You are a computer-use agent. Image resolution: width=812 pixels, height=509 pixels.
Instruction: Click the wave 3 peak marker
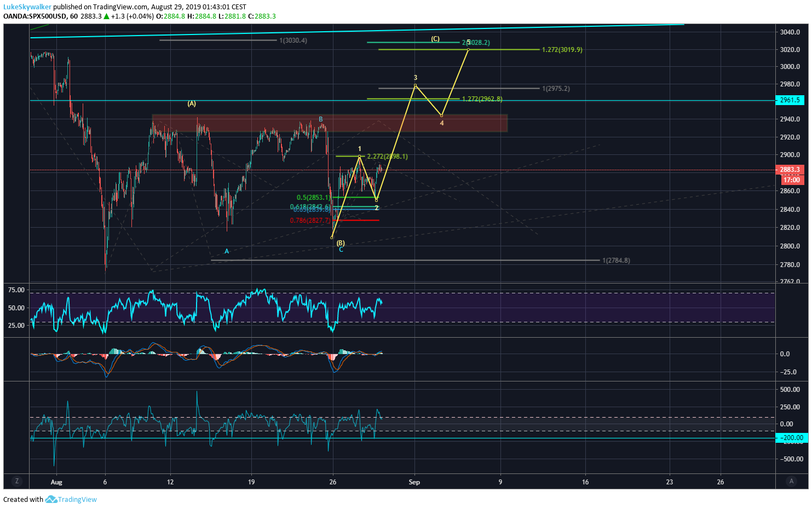(x=416, y=85)
